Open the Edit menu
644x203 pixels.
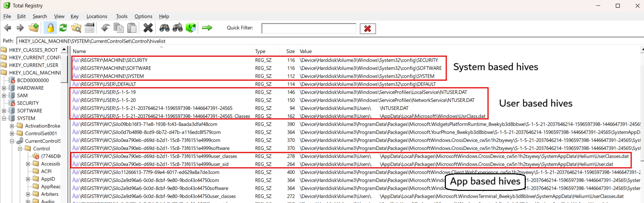(21, 16)
